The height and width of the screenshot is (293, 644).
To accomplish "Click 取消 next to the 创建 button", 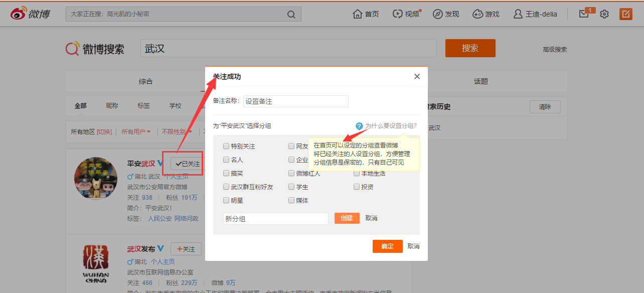I will point(371,218).
